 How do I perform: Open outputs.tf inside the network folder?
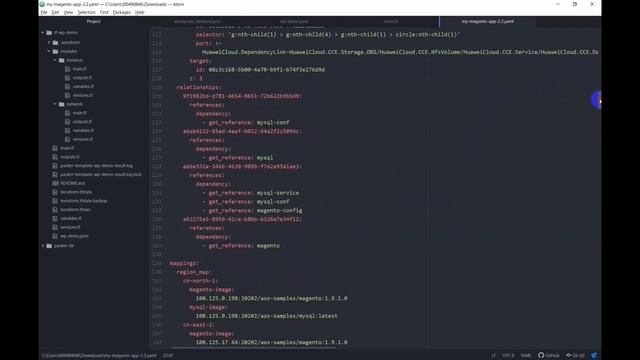[x=82, y=122]
